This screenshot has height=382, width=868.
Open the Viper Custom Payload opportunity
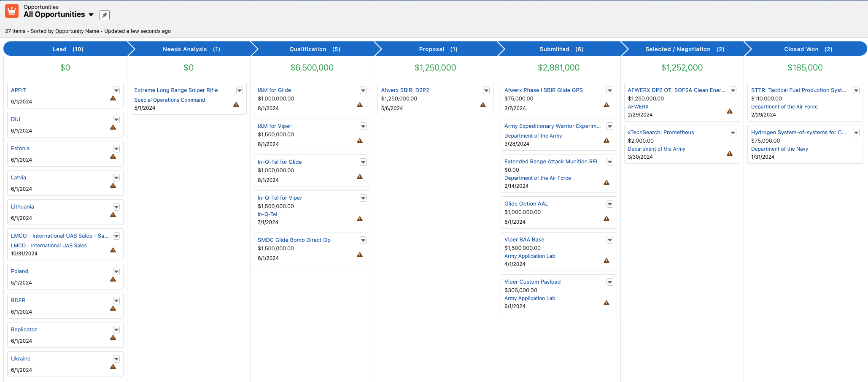pos(532,282)
